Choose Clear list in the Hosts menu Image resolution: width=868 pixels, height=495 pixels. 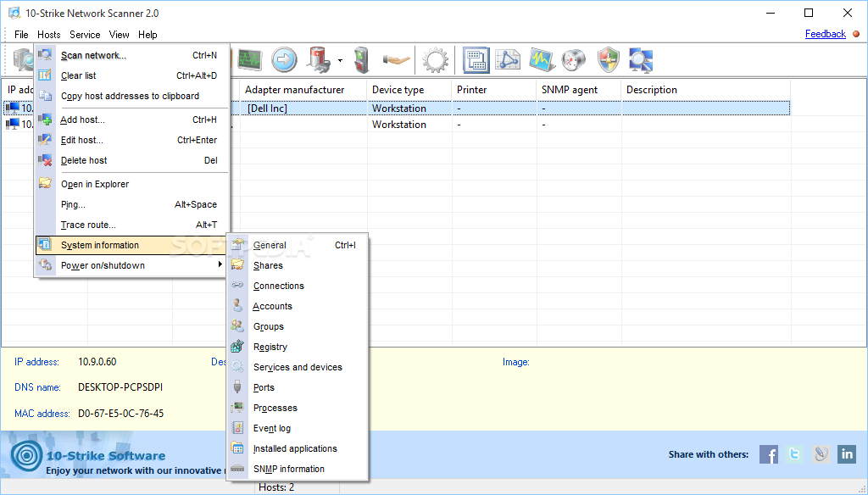point(131,75)
